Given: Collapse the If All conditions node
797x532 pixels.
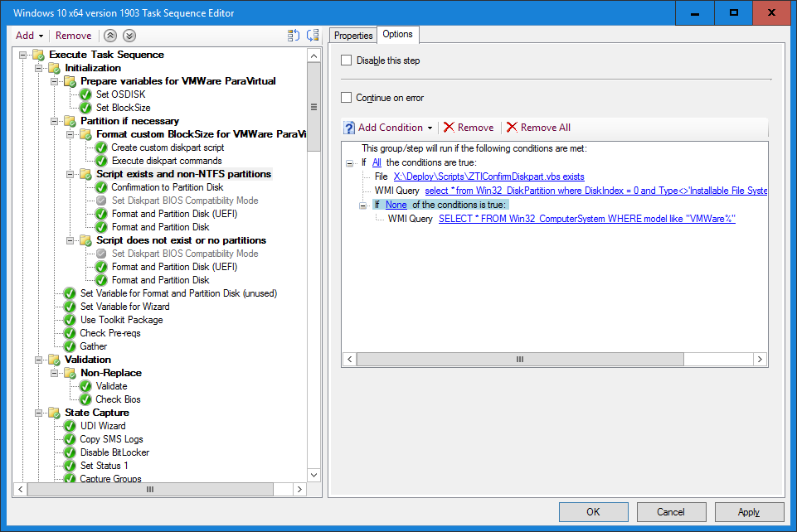Looking at the screenshot, I should 349,163.
